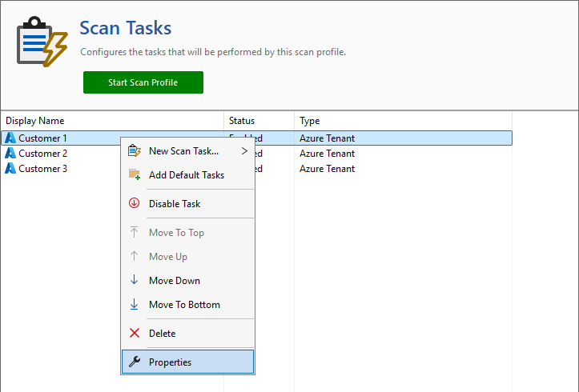Viewport: 579px width, 392px height.
Task: Choose Disable Task in the context menu
Action: (x=175, y=204)
